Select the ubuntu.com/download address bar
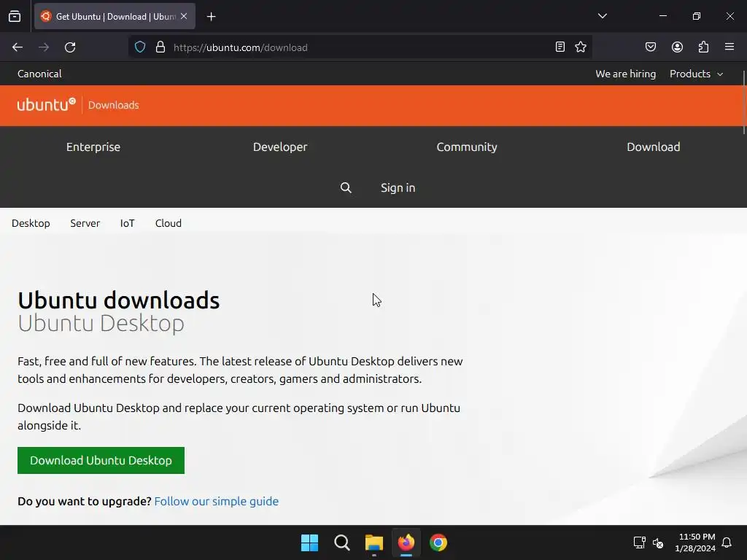Image resolution: width=747 pixels, height=560 pixels. point(360,47)
